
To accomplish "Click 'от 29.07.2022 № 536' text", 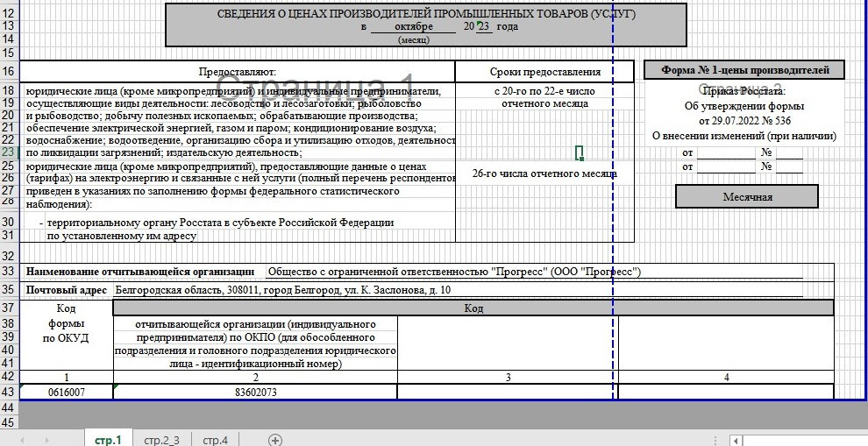I will click(744, 121).
